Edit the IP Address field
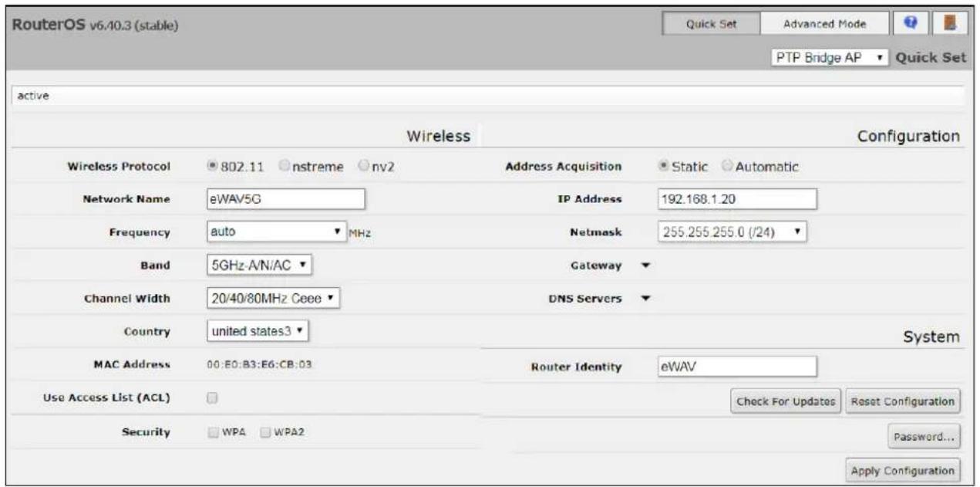This screenshot has width=980, height=487. (737, 198)
